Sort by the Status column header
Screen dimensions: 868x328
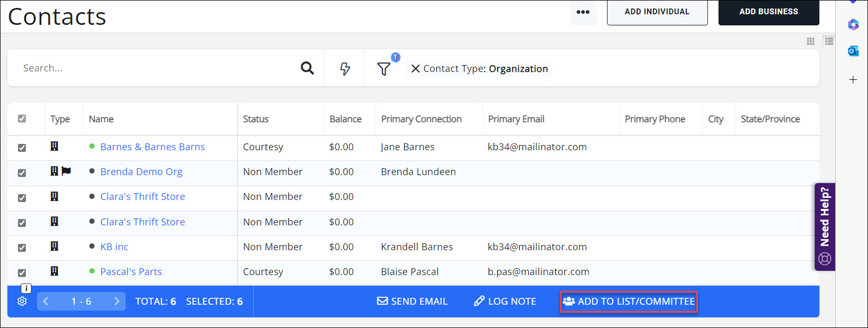(256, 119)
